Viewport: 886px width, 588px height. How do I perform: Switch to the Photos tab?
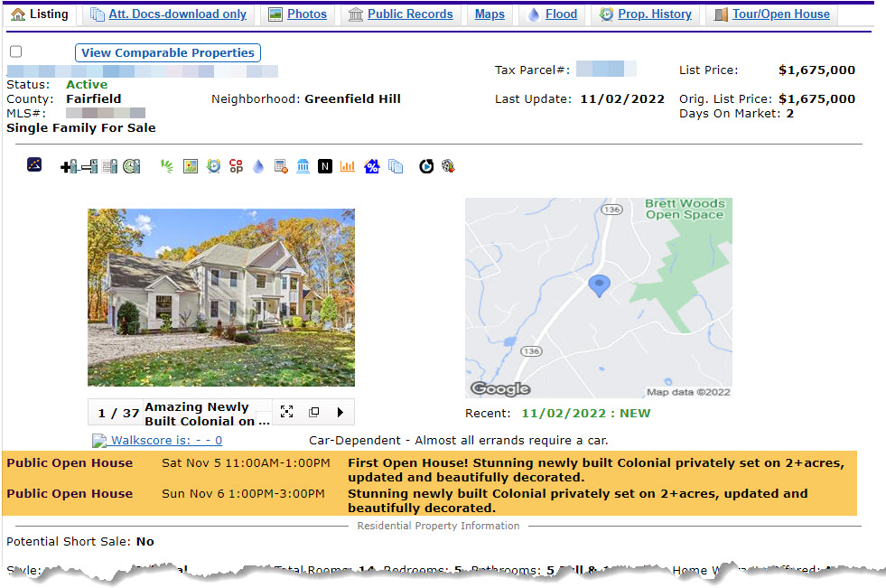297,14
